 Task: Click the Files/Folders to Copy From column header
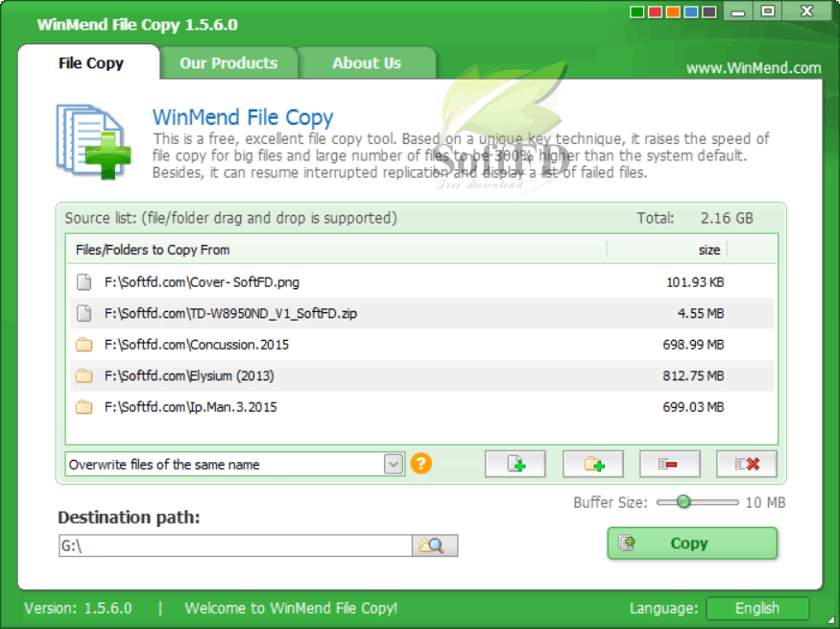coord(337,250)
